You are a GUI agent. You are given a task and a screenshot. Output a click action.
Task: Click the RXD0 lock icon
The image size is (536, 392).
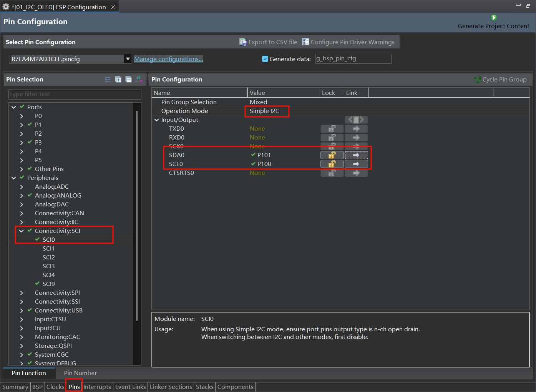pos(332,138)
